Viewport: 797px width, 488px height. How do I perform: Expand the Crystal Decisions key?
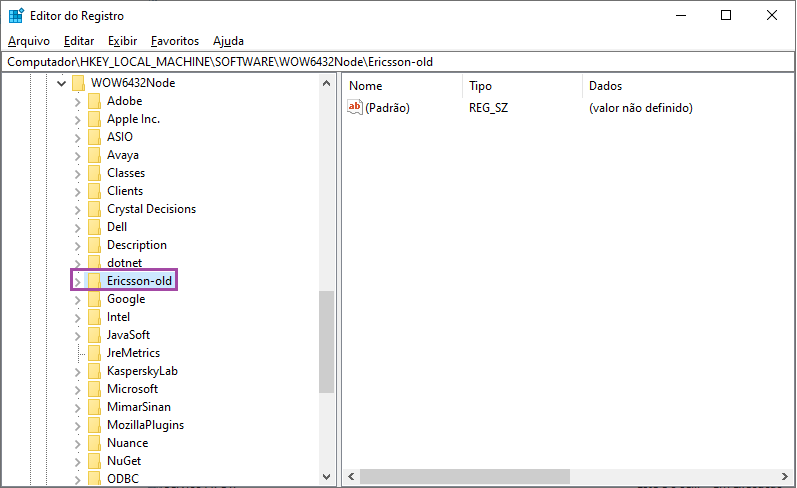click(x=77, y=210)
